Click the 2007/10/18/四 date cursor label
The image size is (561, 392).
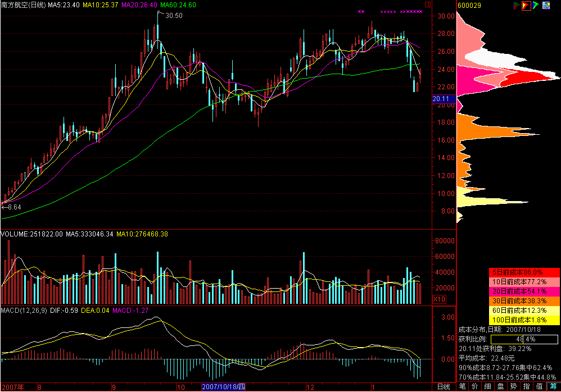click(x=223, y=387)
